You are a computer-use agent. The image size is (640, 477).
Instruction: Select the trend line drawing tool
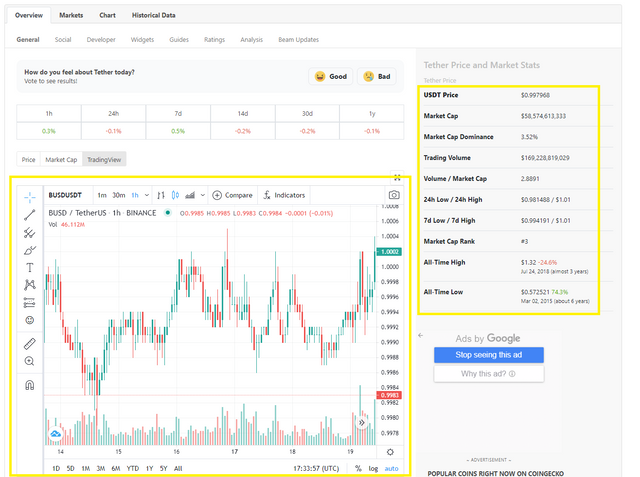click(29, 215)
